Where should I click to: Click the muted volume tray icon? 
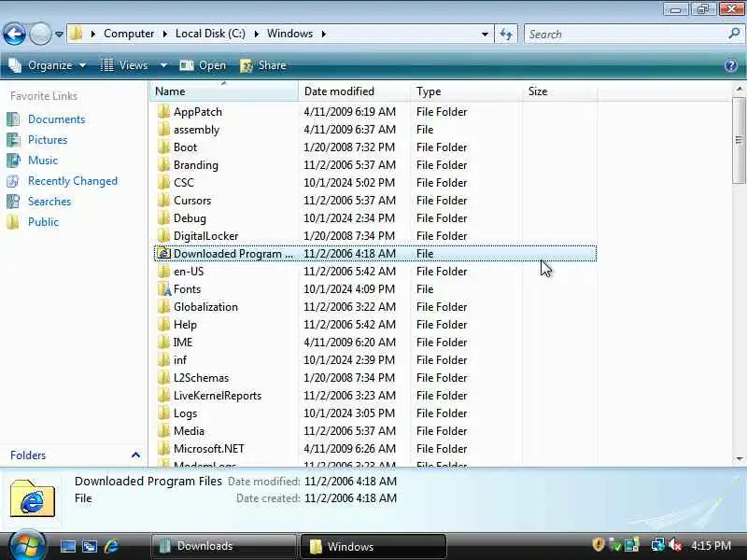[x=674, y=545]
